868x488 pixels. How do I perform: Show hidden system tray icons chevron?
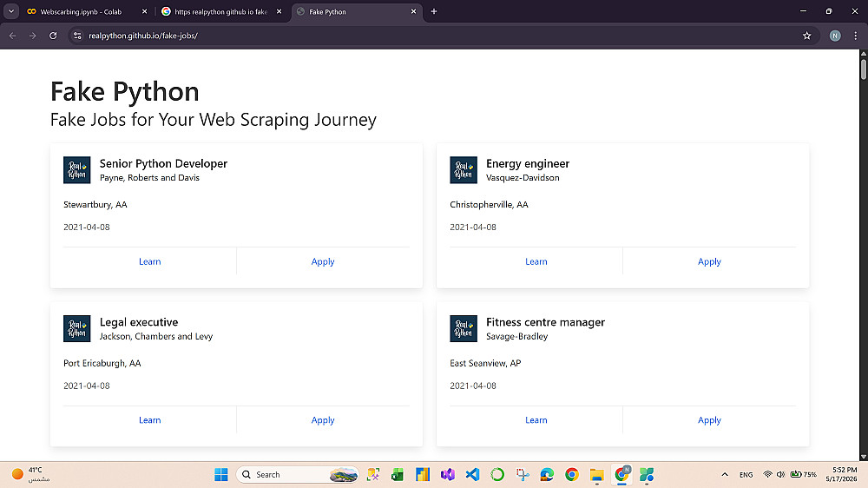click(x=724, y=475)
